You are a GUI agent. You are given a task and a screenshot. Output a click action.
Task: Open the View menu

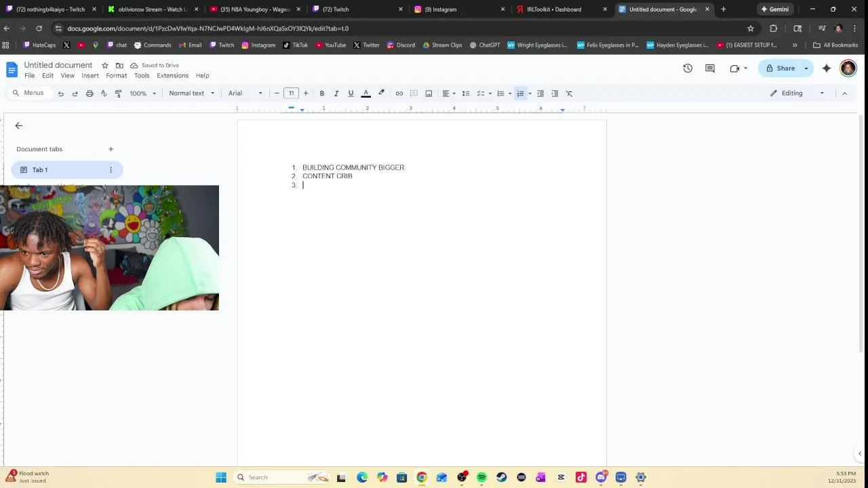point(67,76)
